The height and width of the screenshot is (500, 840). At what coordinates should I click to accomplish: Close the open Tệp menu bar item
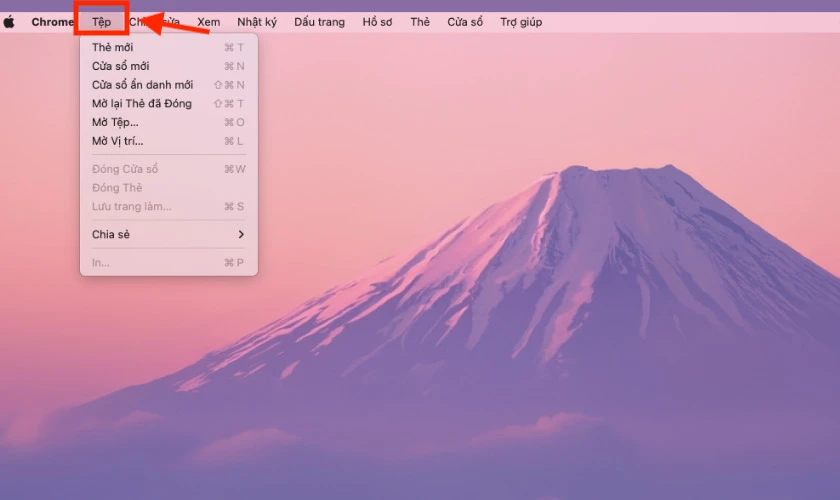click(x=101, y=22)
